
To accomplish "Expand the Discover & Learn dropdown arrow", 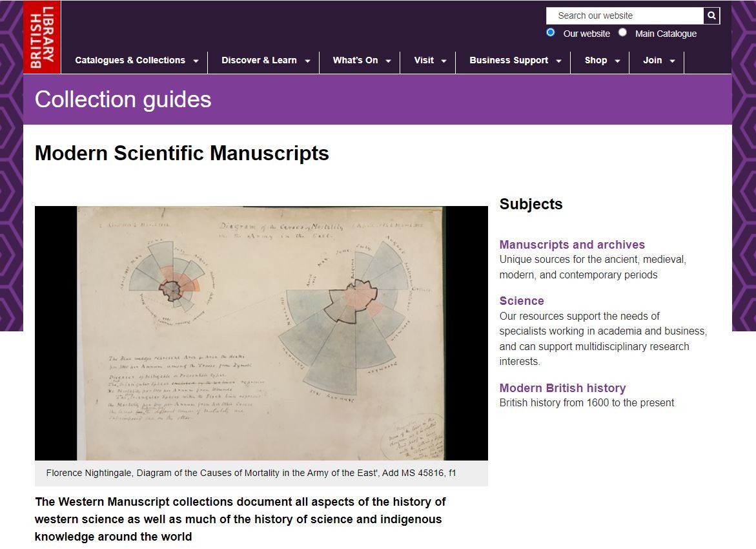I will (307, 61).
